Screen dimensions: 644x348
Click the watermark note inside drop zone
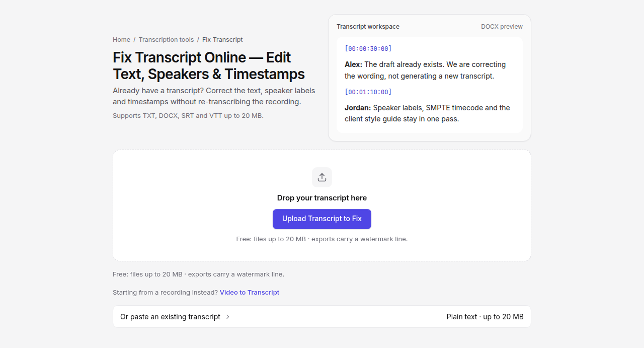(x=322, y=239)
